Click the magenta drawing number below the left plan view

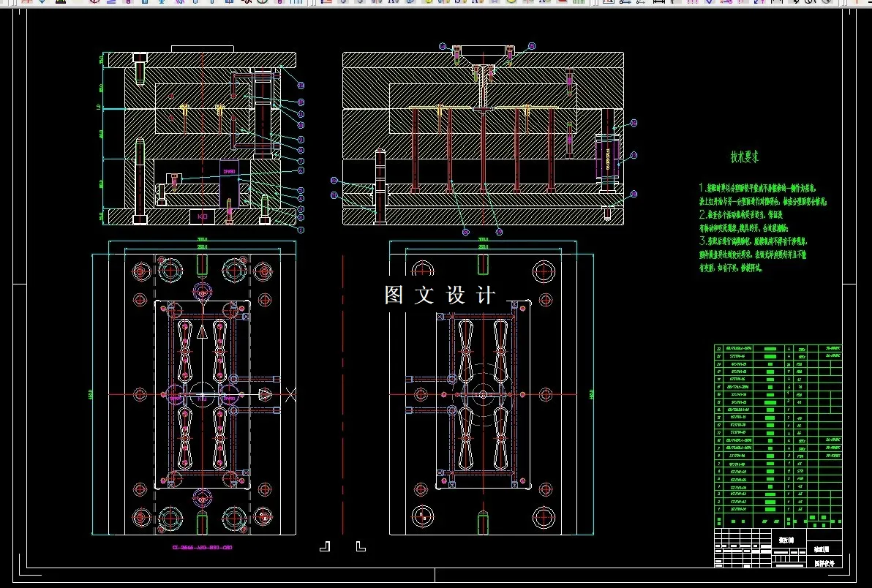202,547
